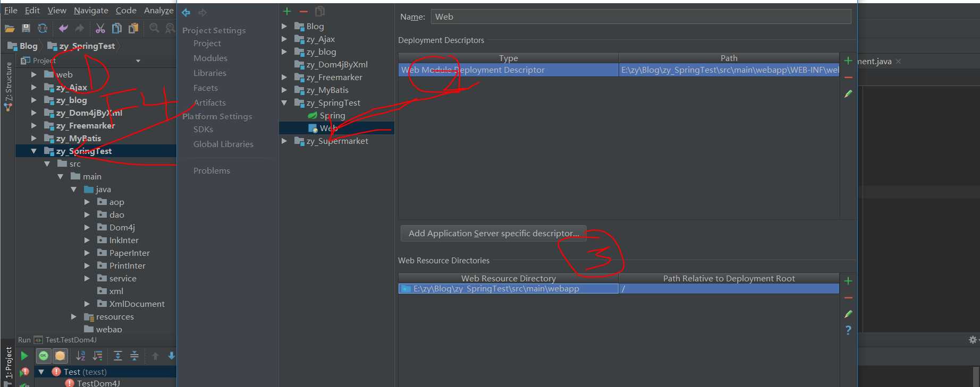Toggle show ignored tests button
Viewport: 980px width, 387px height.
point(60,356)
